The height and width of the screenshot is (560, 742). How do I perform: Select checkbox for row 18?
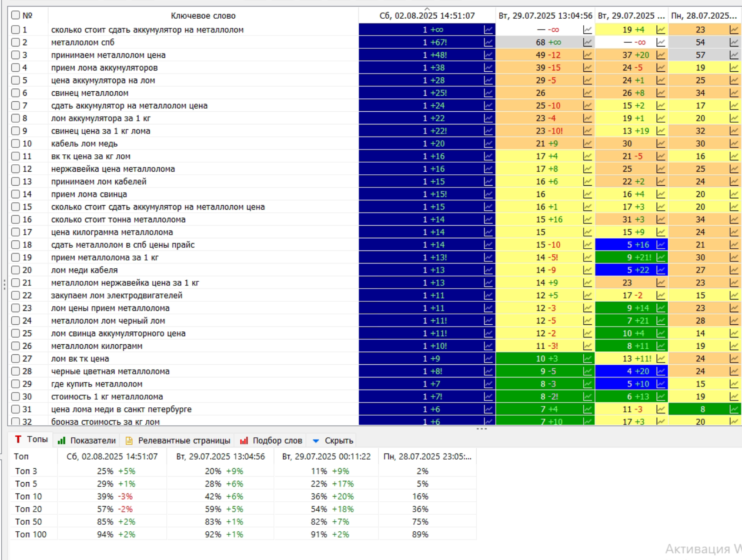click(16, 245)
